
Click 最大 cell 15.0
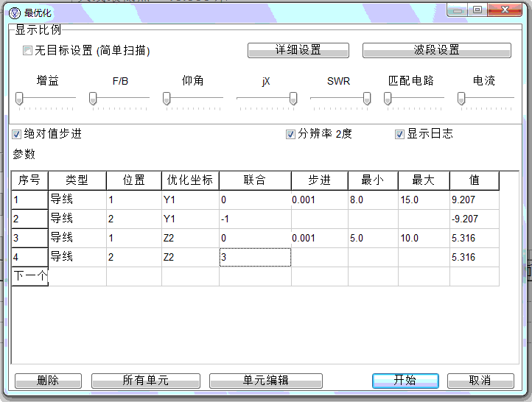click(x=424, y=200)
